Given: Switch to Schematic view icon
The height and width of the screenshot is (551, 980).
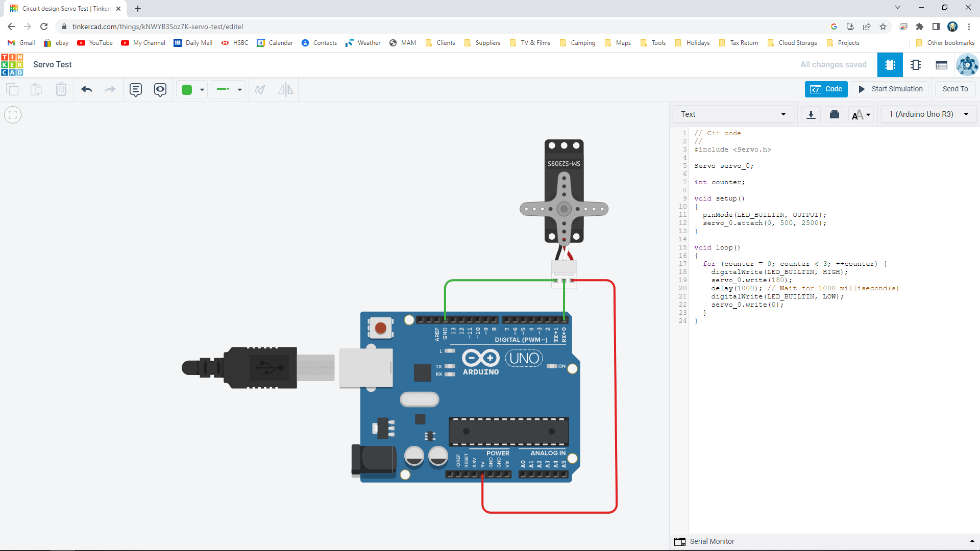Looking at the screenshot, I should coord(916,65).
